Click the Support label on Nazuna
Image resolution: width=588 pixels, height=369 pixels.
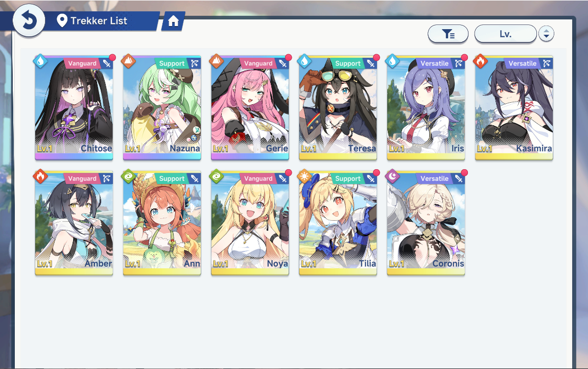(172, 63)
